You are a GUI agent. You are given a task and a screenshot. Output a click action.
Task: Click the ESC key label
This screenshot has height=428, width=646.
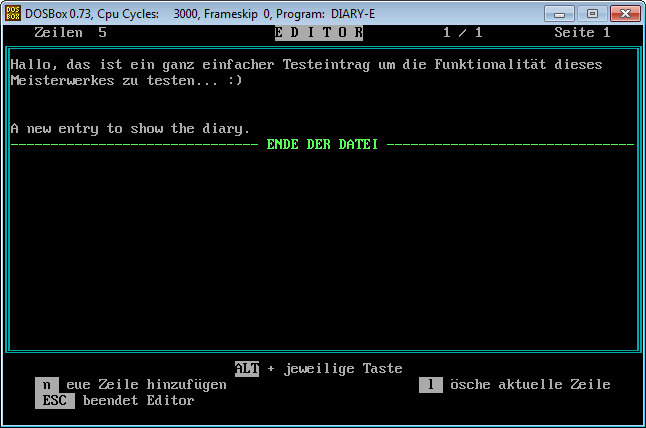click(x=55, y=401)
